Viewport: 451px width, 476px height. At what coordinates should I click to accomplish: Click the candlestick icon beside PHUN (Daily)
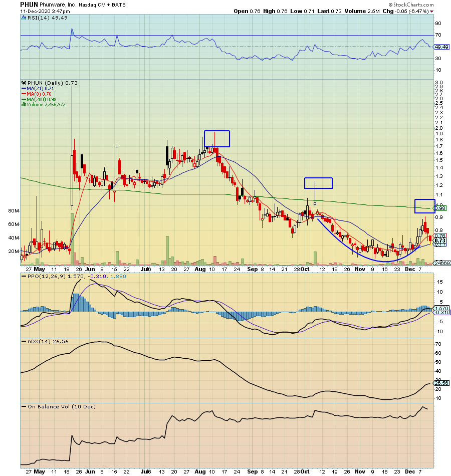24,83
